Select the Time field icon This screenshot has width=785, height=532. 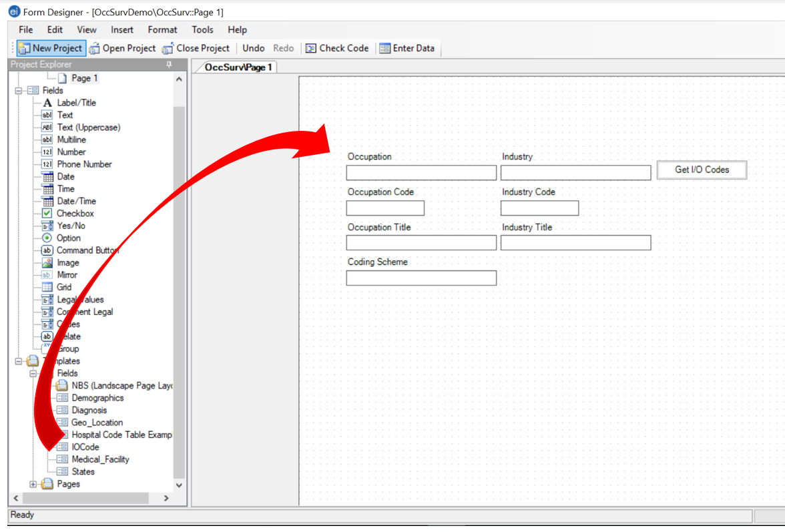[47, 189]
